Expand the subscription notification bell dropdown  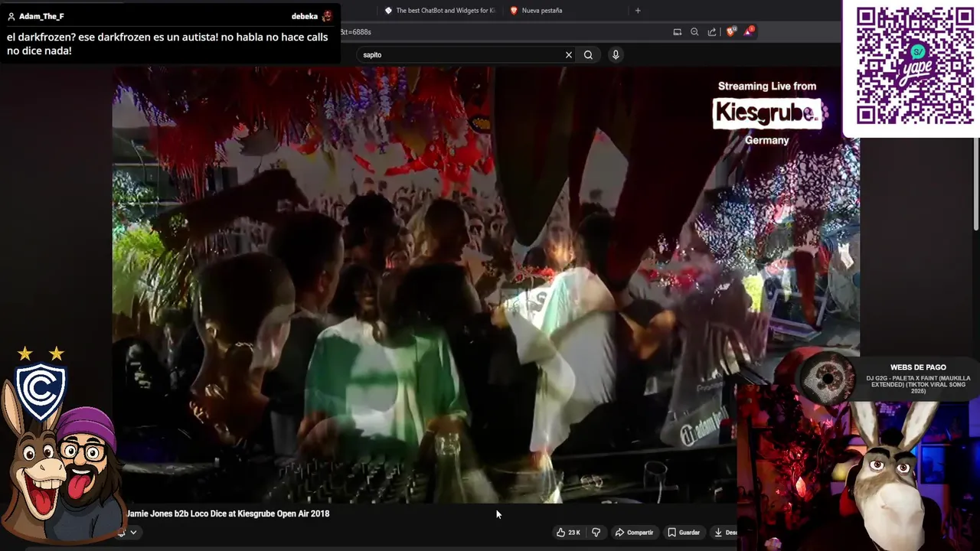[x=127, y=533]
